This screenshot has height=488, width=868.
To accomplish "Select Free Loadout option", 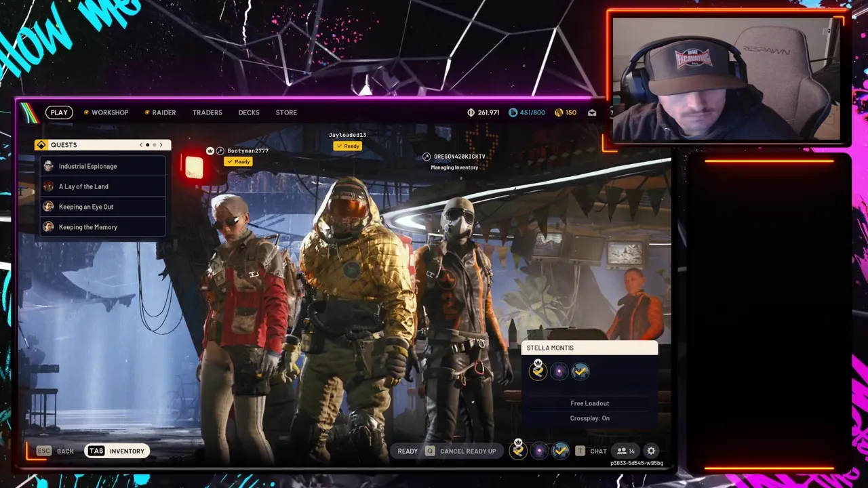I will 589,403.
